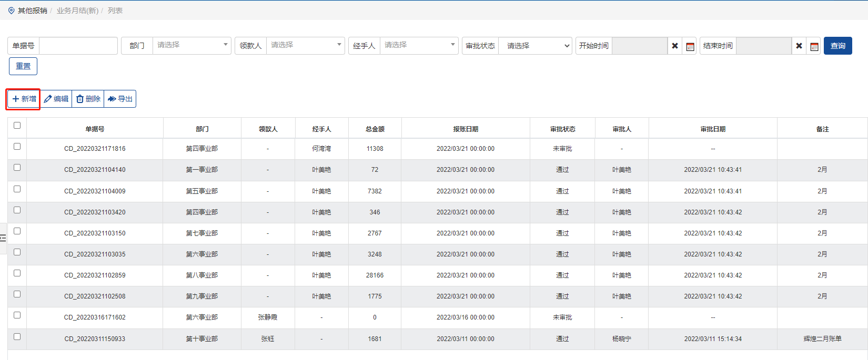
Task: Tick checkbox for row CD_20220311150933
Action: 17,337
